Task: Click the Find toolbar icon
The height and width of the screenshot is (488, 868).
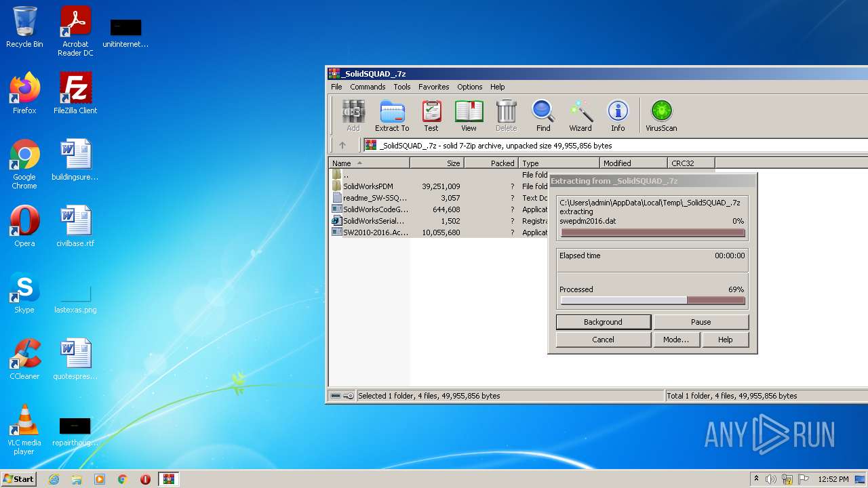Action: 543,115
